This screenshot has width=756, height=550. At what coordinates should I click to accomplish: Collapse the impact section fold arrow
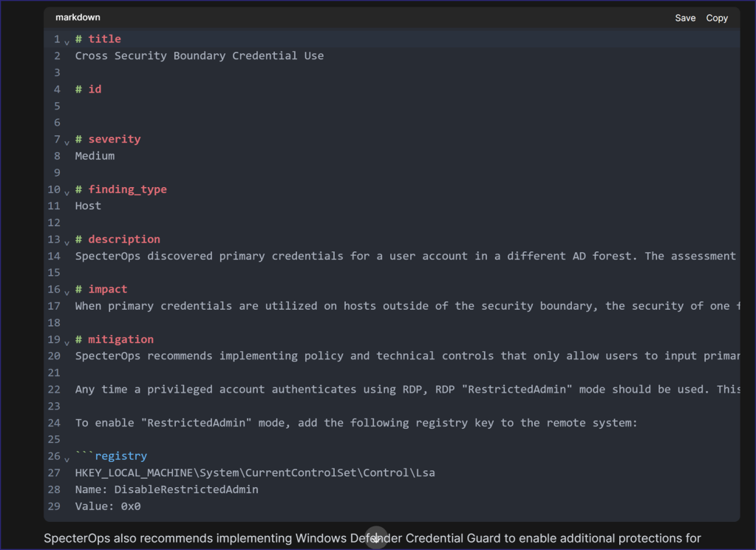(67, 291)
